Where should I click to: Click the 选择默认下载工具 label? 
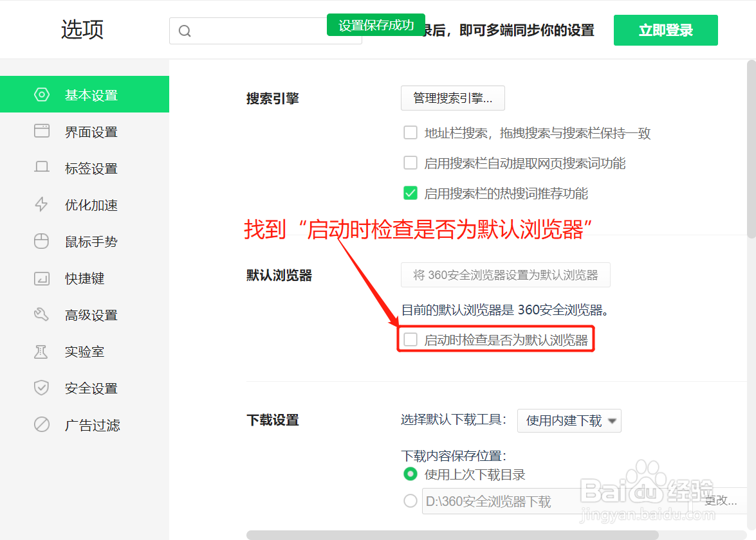[x=453, y=420]
